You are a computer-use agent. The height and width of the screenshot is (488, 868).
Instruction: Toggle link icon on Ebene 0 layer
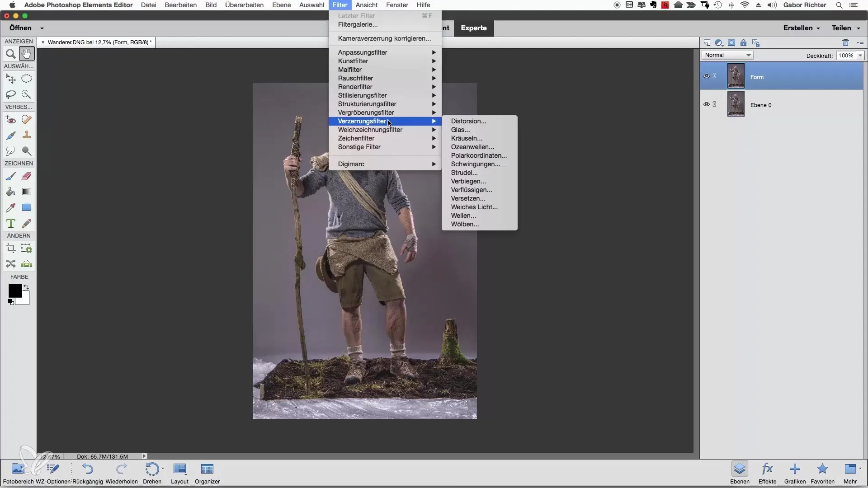coord(715,104)
